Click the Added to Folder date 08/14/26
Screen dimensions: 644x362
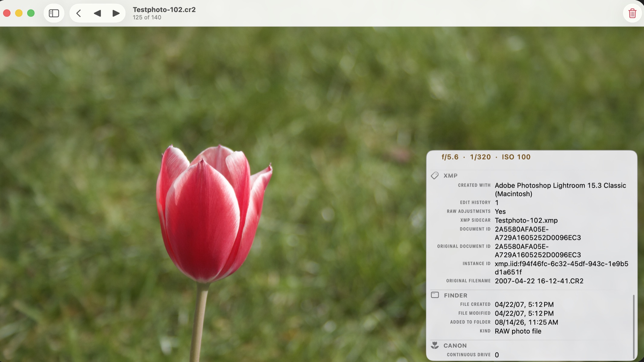[x=526, y=322]
